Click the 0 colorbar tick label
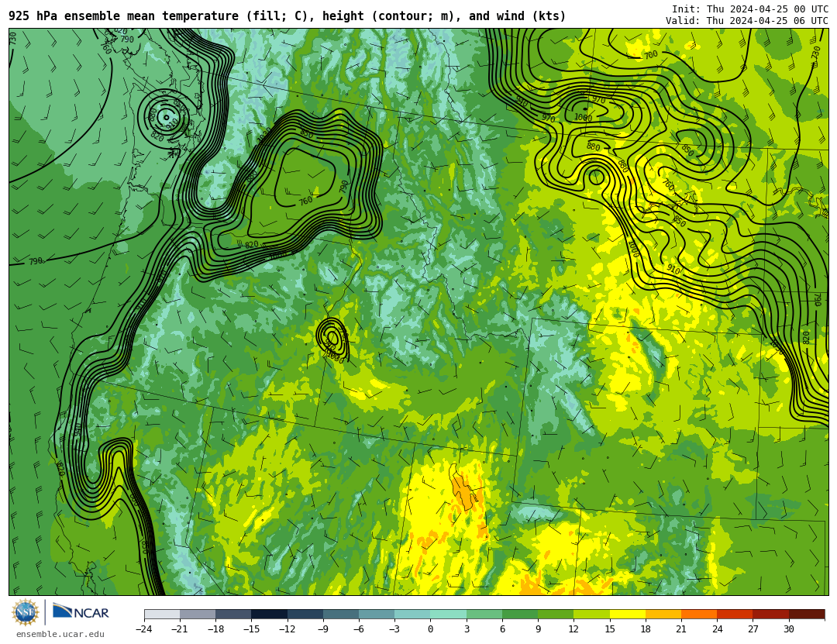 [431, 629]
